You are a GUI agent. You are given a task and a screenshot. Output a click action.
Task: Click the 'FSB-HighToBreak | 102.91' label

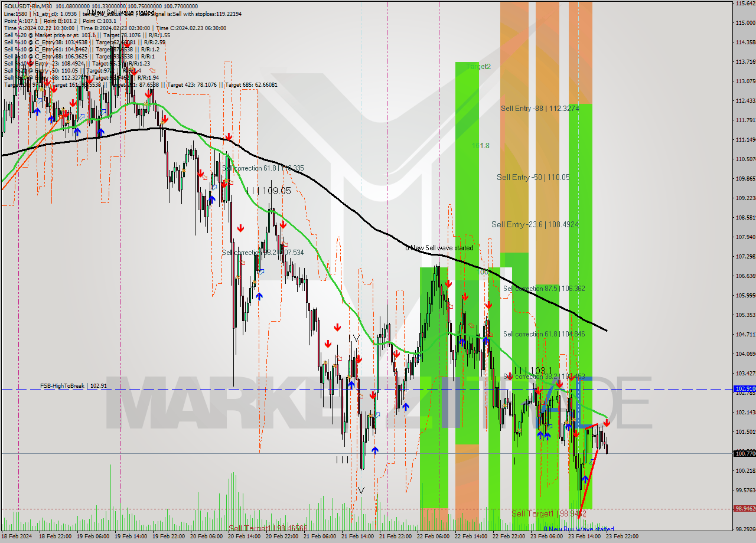click(x=73, y=385)
